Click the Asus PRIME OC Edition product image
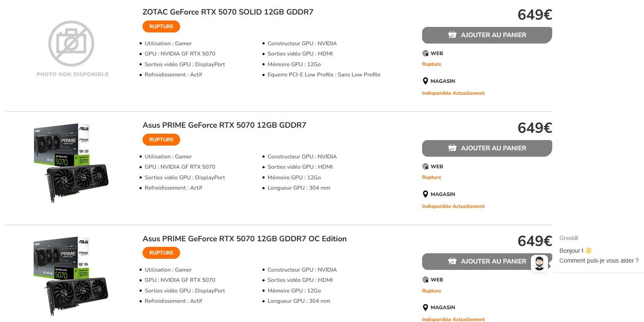Viewport: 644px width, 322px height. 71,275
